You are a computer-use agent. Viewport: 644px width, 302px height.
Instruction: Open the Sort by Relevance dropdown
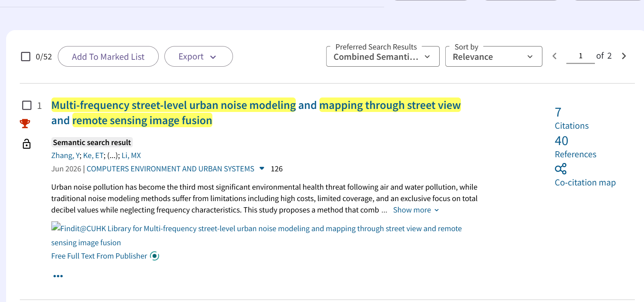[x=494, y=56]
